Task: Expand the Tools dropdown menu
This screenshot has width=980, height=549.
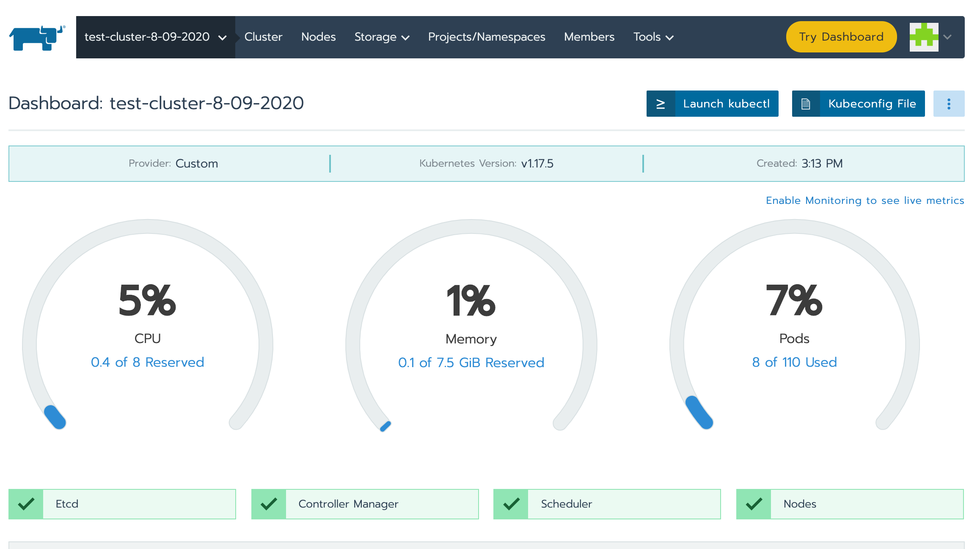Action: point(653,37)
